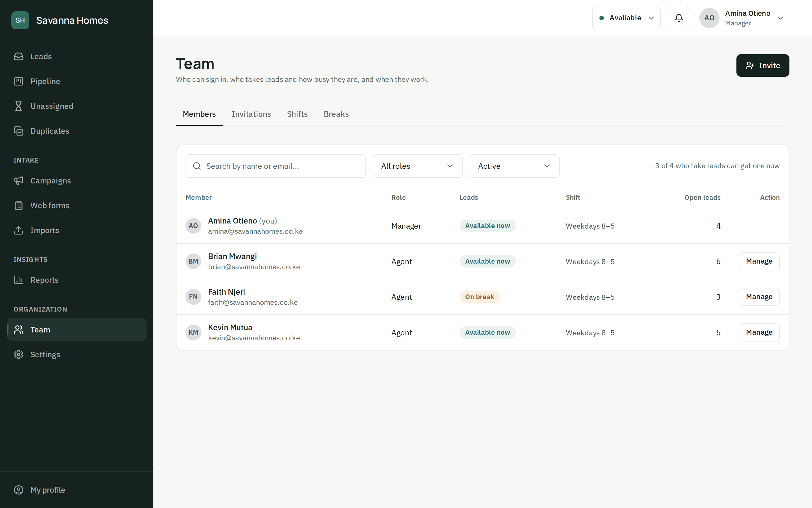
Task: Switch to the Members tab
Action: coord(199,114)
